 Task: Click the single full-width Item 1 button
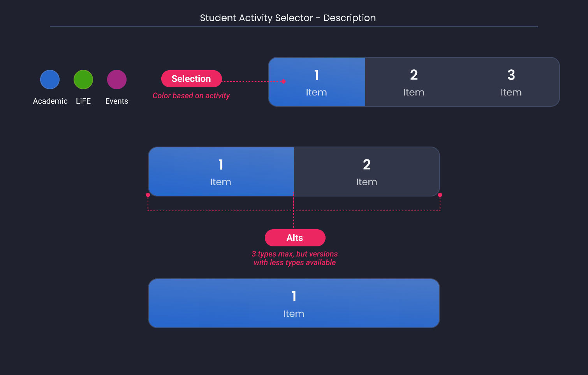294,303
